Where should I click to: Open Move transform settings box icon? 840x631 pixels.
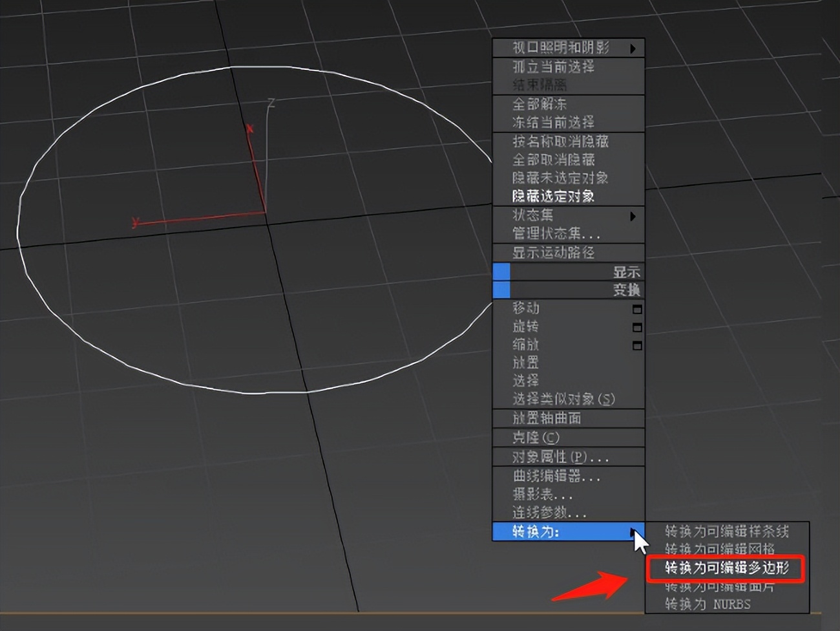tap(636, 309)
